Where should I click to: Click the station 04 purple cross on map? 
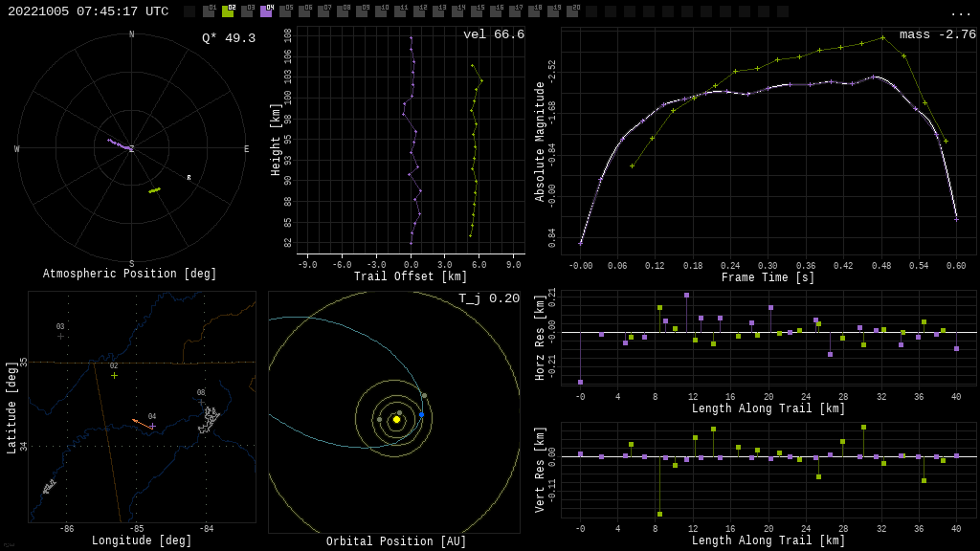[151, 426]
